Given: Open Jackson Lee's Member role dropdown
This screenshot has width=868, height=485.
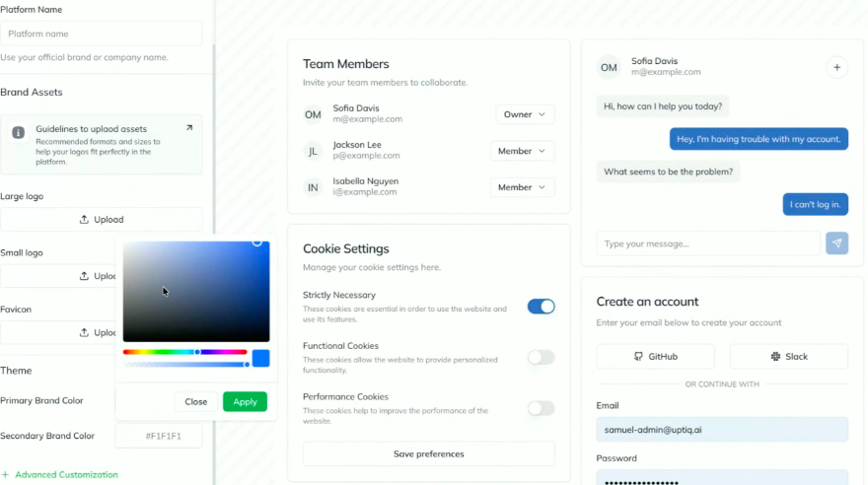Looking at the screenshot, I should click(522, 151).
